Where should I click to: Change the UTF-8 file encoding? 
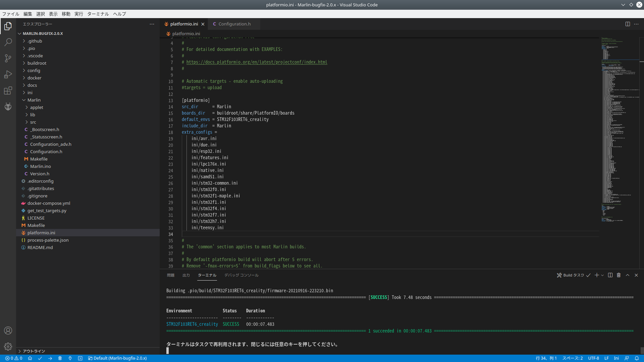pyautogui.click(x=594, y=358)
